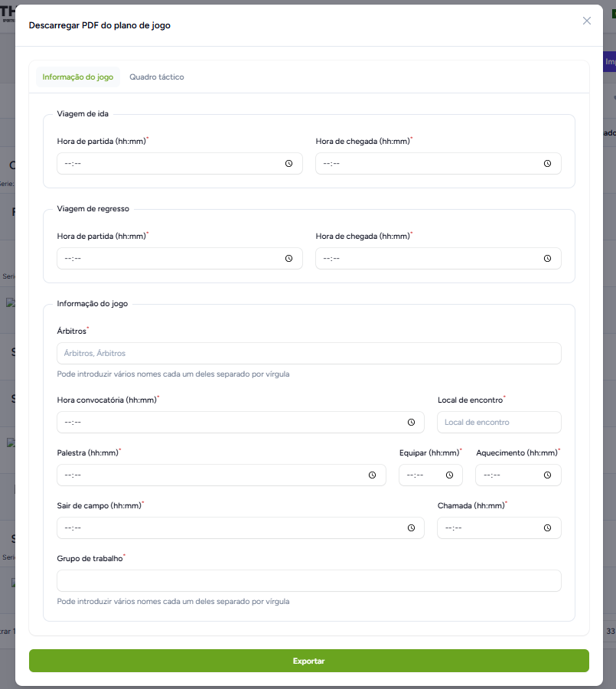
Task: Switch to the Quadro táctico tab
Action: point(157,77)
